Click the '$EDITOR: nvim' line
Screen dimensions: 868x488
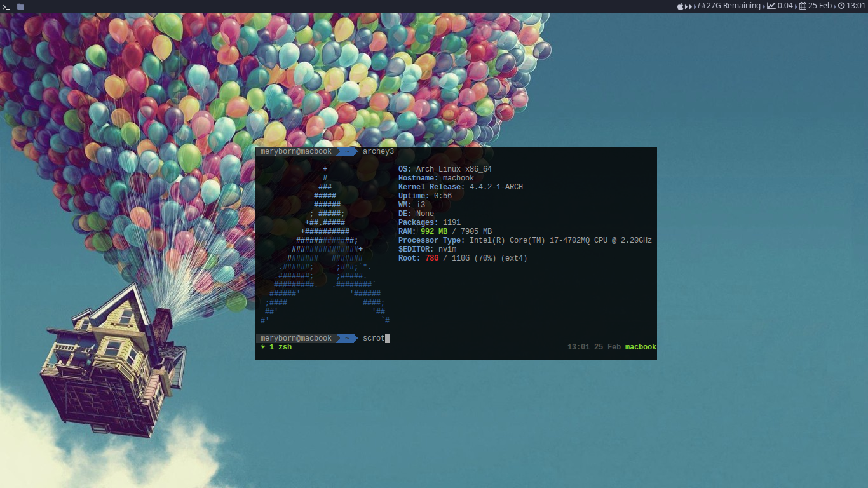tap(427, 250)
